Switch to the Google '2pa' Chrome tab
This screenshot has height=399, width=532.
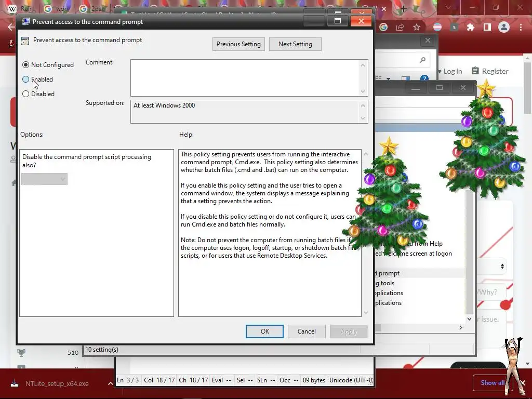pyautogui.click(x=90, y=8)
